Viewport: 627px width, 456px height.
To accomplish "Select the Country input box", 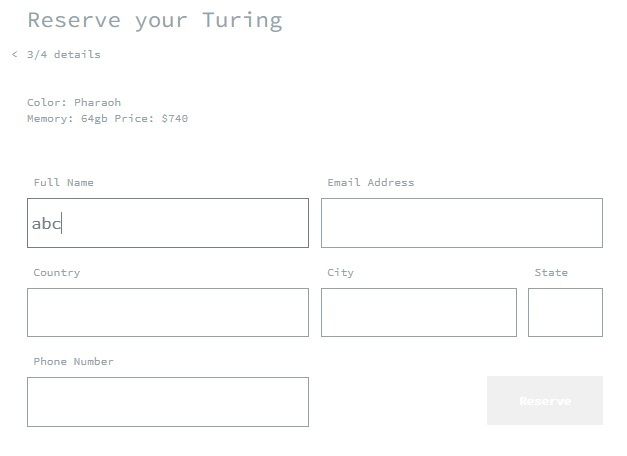I will [168, 312].
